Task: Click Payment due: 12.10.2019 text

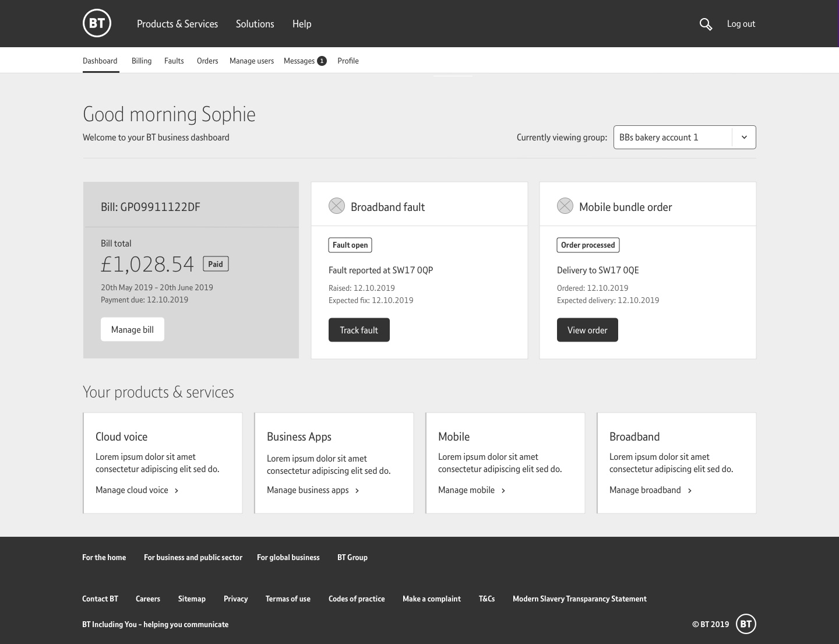Action: coord(144,300)
